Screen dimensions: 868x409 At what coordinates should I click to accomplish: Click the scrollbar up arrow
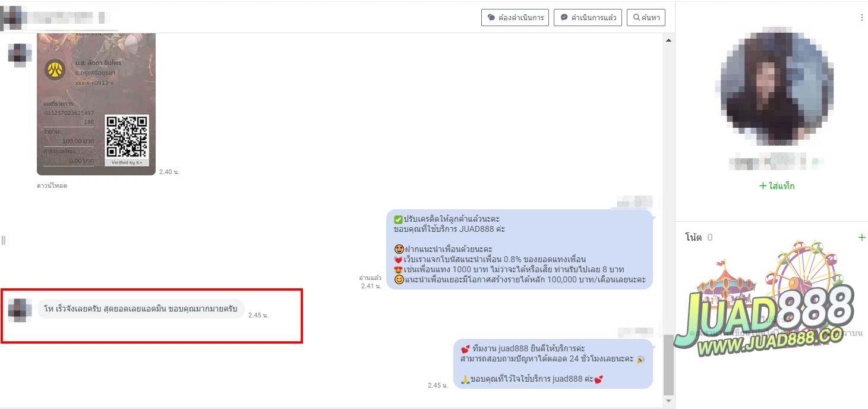pyautogui.click(x=668, y=40)
